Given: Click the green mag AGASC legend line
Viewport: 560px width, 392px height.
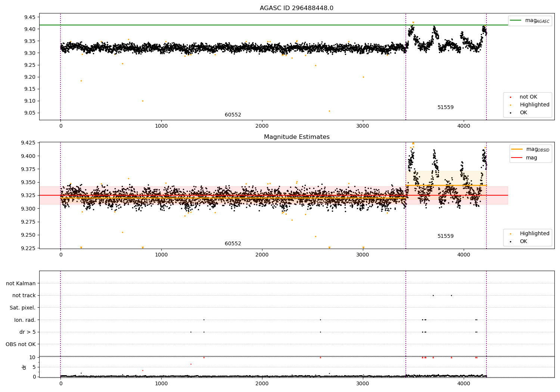Looking at the screenshot, I should (x=516, y=20).
